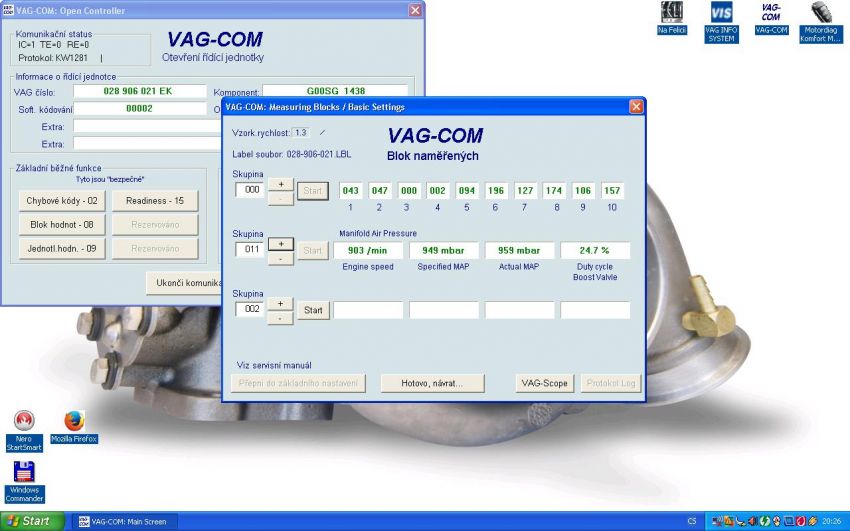Open Nero StartSmart desktop icon
This screenshot has width=850, height=531.
pyautogui.click(x=24, y=431)
